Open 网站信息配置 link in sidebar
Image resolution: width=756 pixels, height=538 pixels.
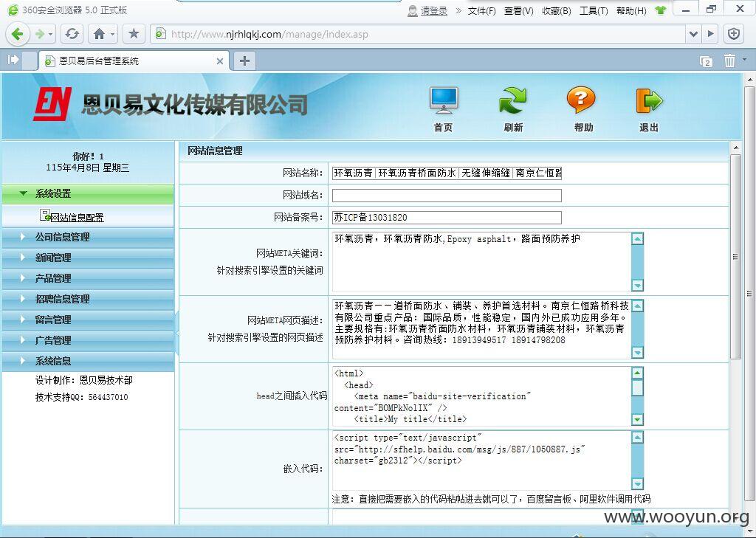[77, 218]
